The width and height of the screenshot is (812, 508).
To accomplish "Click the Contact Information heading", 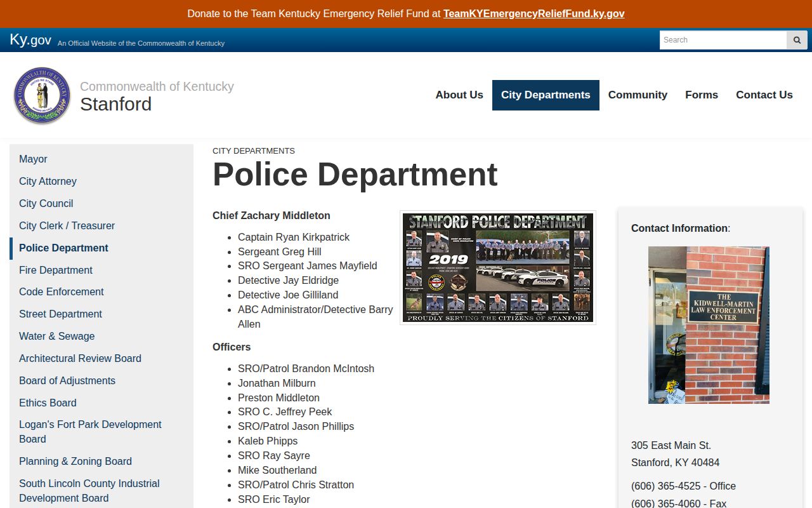I will 679,229.
